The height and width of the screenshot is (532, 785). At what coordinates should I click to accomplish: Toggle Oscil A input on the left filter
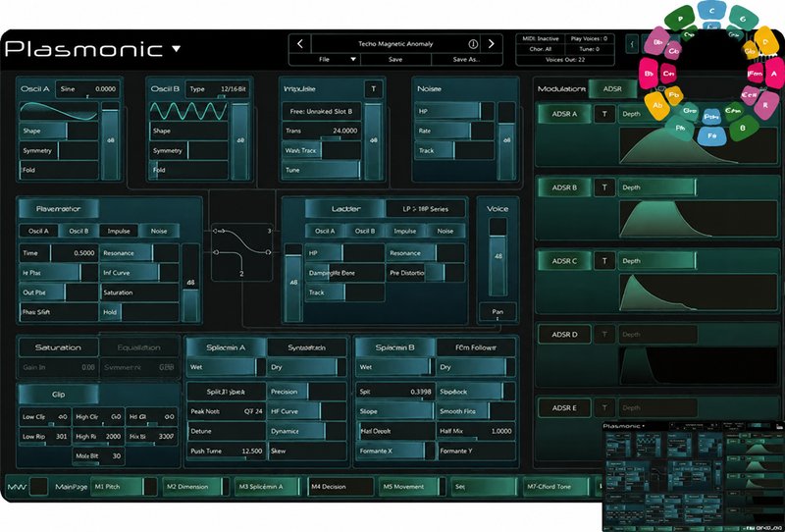point(38,231)
